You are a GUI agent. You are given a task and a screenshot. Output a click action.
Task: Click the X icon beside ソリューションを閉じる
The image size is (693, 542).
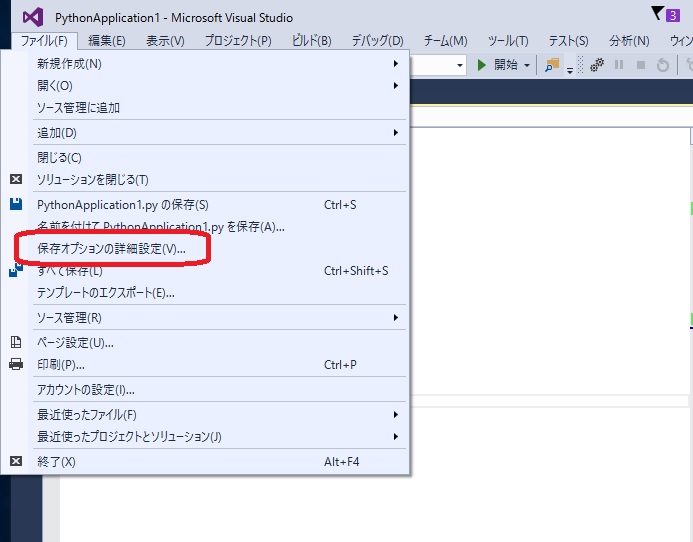(x=16, y=179)
